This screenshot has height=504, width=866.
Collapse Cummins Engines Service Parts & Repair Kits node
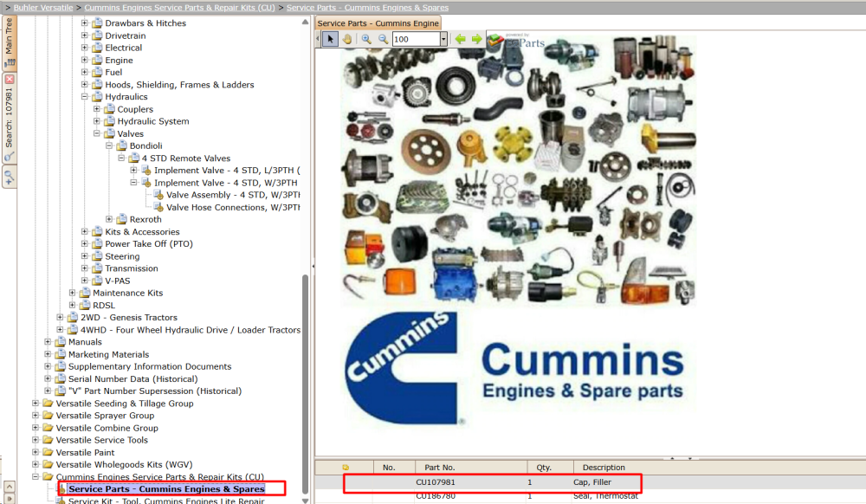(x=36, y=476)
